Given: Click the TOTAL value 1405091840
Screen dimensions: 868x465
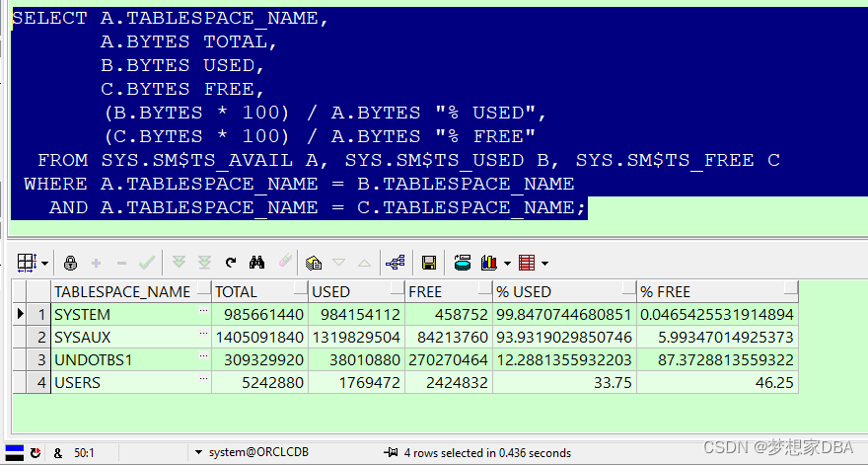Looking at the screenshot, I should pyautogui.click(x=260, y=337).
